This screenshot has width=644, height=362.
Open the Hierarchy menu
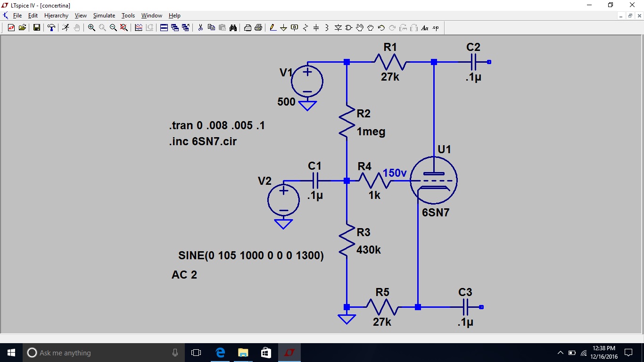click(x=57, y=16)
